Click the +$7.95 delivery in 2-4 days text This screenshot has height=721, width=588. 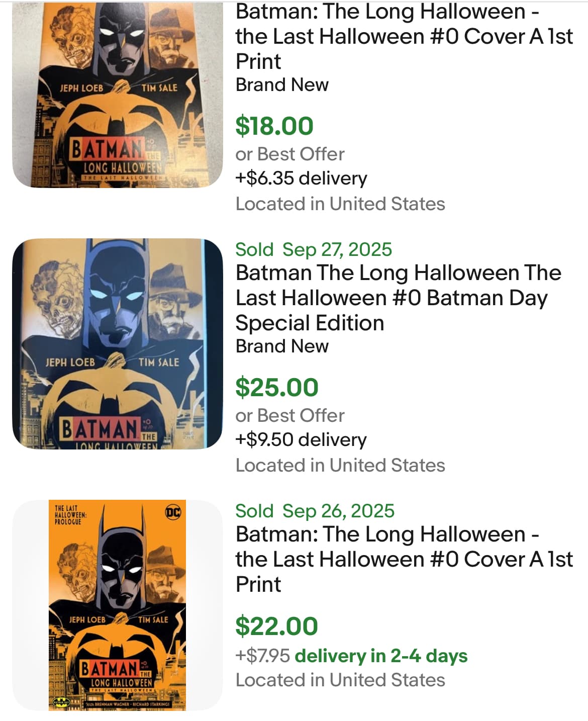pos(351,656)
